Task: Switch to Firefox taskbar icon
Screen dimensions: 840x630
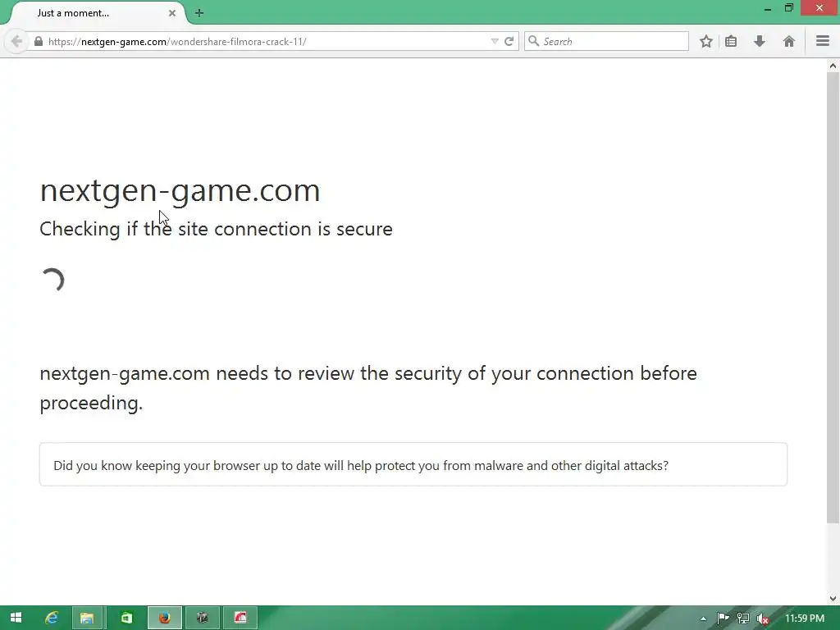Action: 164,618
